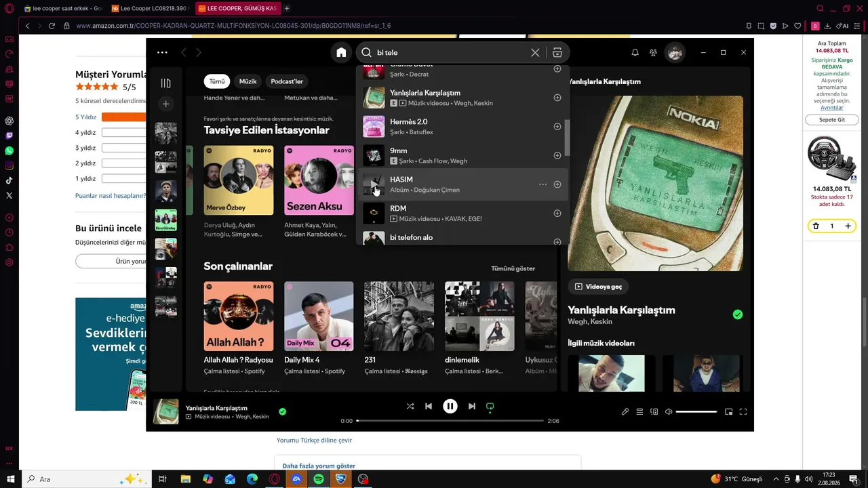Click Yorumu Türkçe diline çevir link
This screenshot has width=868, height=488.
314,440
